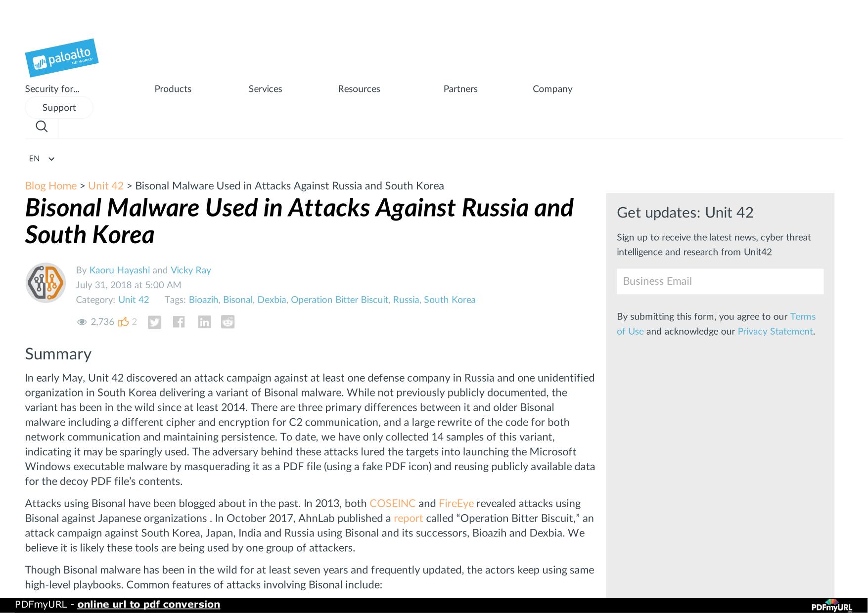The image size is (868, 613).
Task: Open the AhnLab report link
Action: point(408,518)
